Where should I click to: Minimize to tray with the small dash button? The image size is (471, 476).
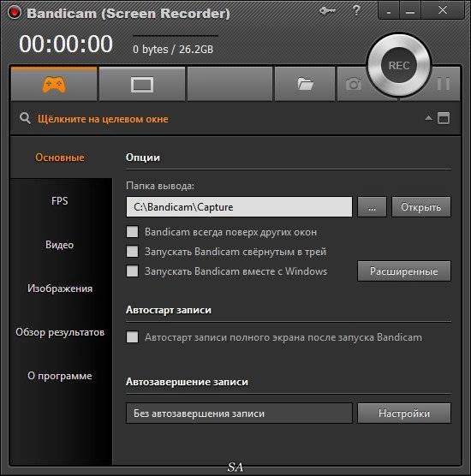[389, 10]
